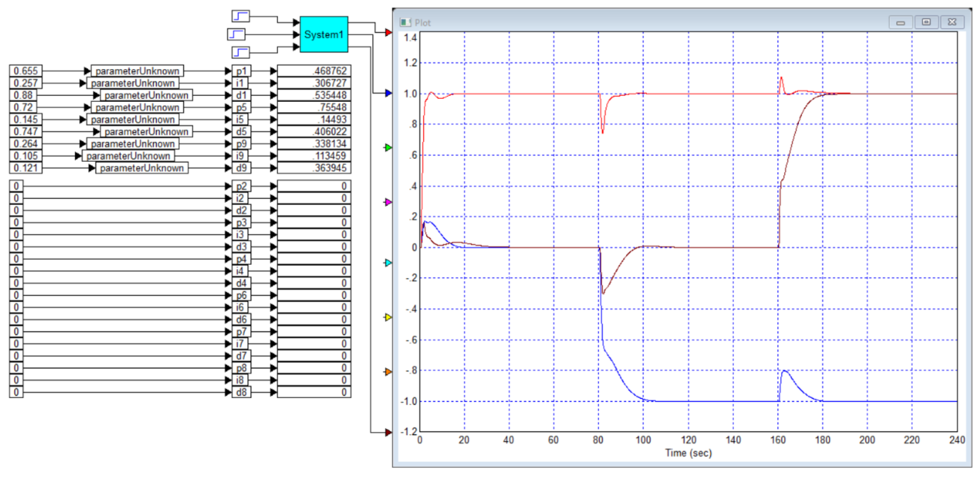The width and height of the screenshot is (980, 477).
Task: Click the d9 variable block
Action: [241, 168]
